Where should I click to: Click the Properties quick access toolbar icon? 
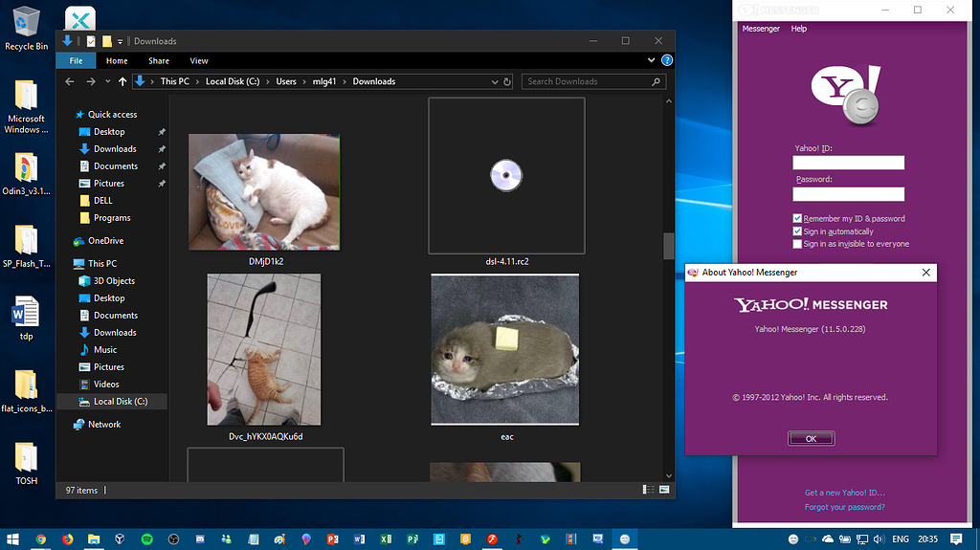(91, 41)
